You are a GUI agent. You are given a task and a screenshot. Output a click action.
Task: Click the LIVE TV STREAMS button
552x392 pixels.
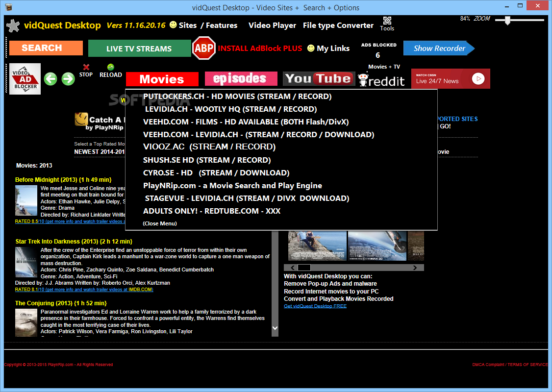pyautogui.click(x=139, y=48)
